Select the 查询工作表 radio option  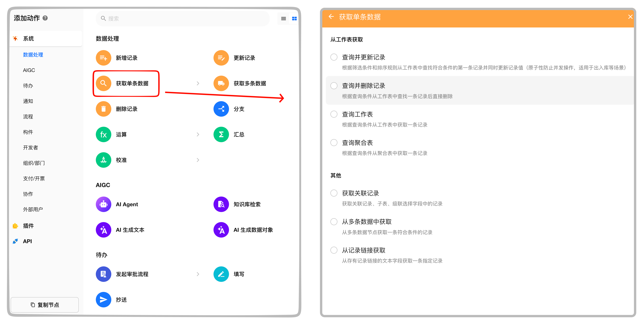tap(334, 114)
